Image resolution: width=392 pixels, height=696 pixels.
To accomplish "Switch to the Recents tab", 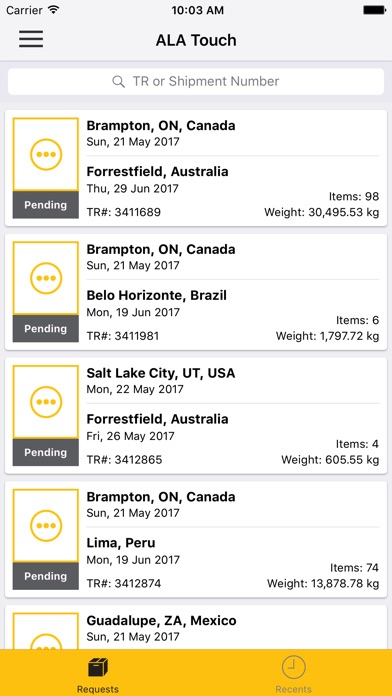I will click(x=293, y=674).
